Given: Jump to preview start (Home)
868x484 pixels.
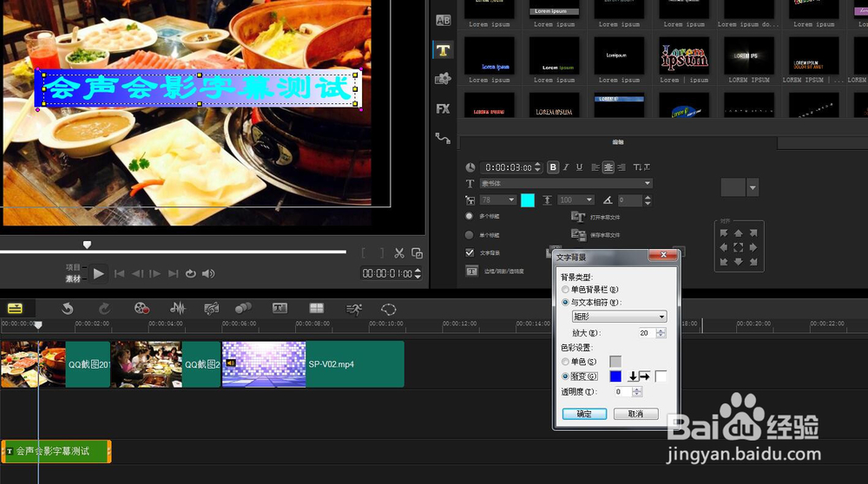Looking at the screenshot, I should (x=119, y=273).
